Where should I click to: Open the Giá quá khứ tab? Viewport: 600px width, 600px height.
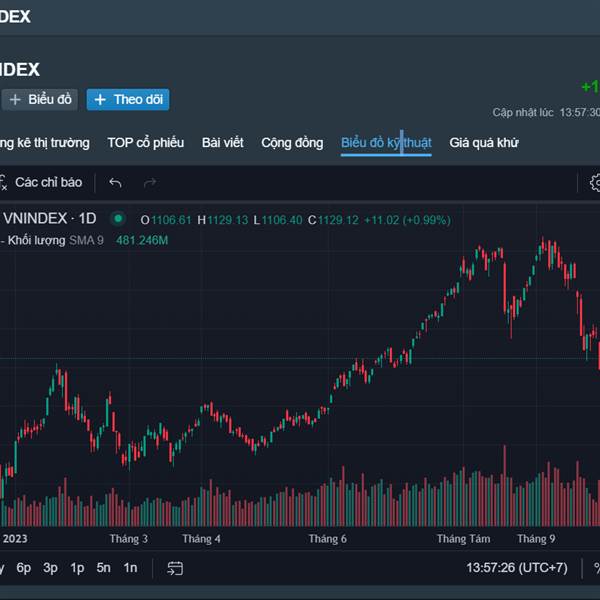tap(484, 143)
